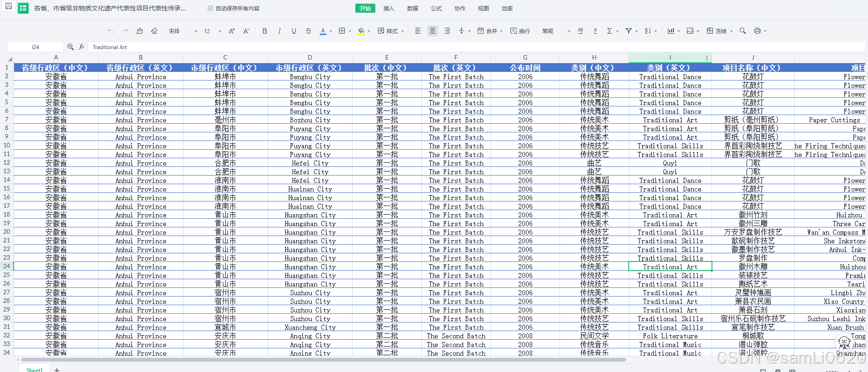Viewport: 868px width, 372px height.
Task: Align text center
Action: 433,31
